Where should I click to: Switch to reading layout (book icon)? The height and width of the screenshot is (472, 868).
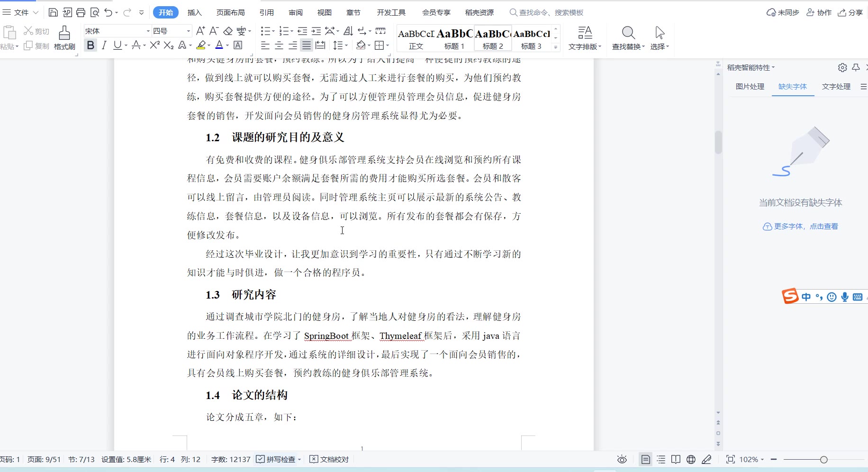(x=676, y=459)
